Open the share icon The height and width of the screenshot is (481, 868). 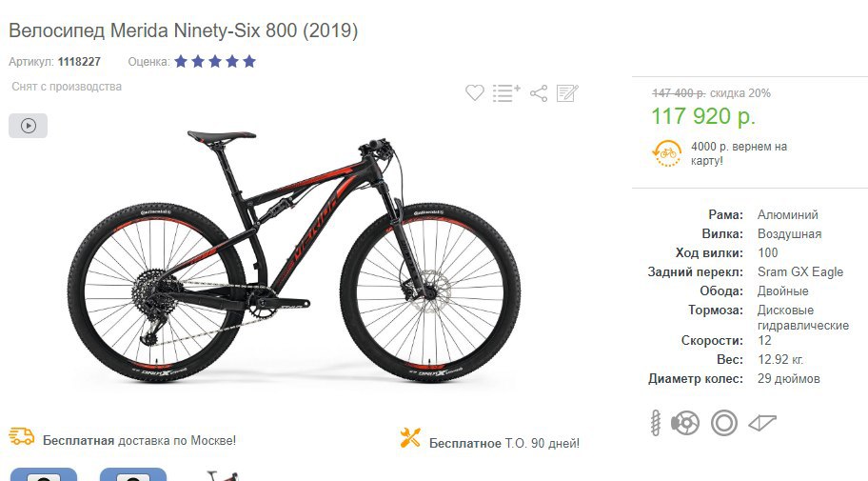(539, 93)
